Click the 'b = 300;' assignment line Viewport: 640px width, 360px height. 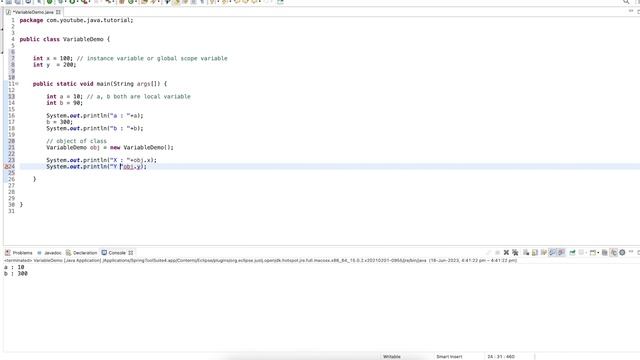click(x=60, y=122)
